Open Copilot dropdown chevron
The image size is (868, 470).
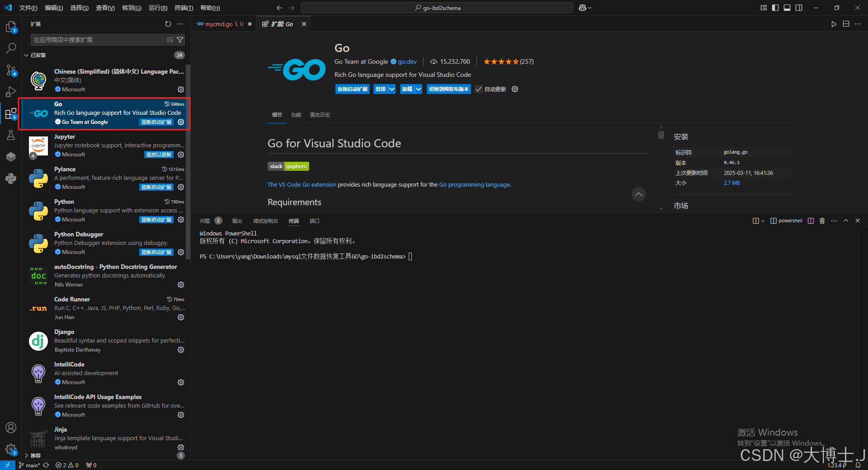[590, 8]
